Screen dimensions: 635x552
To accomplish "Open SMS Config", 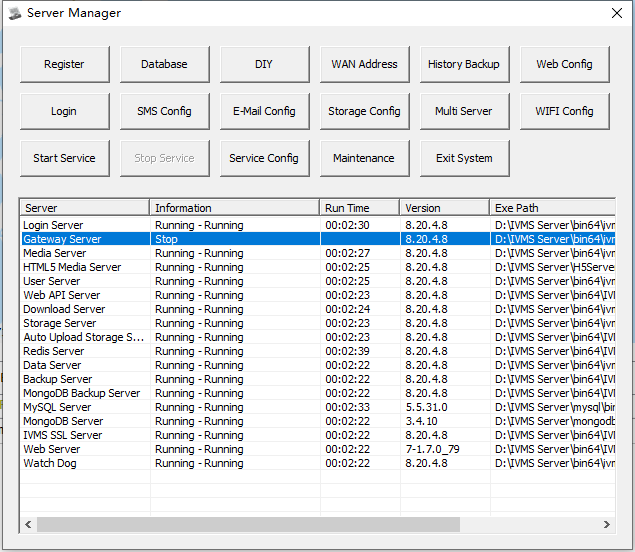I will [165, 111].
